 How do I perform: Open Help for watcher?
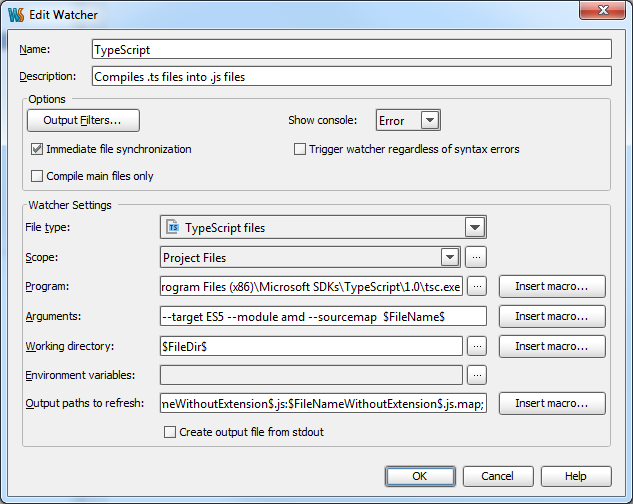pyautogui.click(x=576, y=476)
